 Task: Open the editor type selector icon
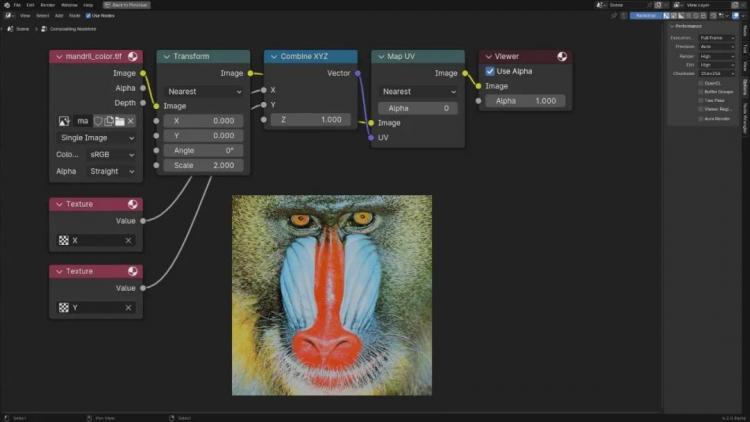point(9,15)
